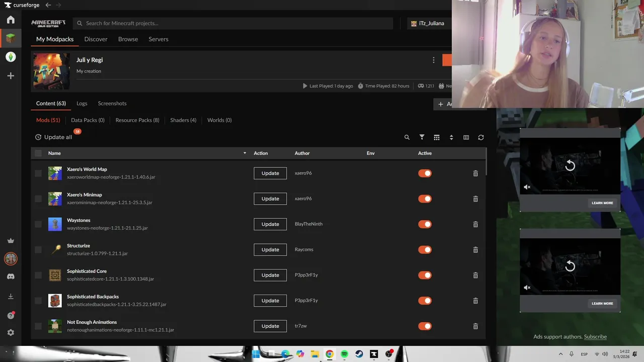This screenshot has width=644, height=362.
Task: Open My Modpacks tab
Action: pos(55,39)
